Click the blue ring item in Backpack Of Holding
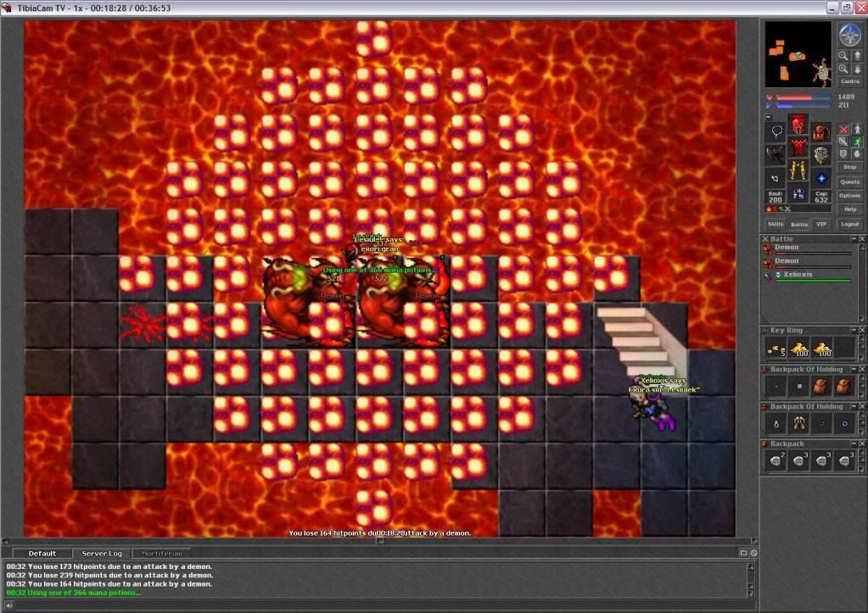 point(844,423)
